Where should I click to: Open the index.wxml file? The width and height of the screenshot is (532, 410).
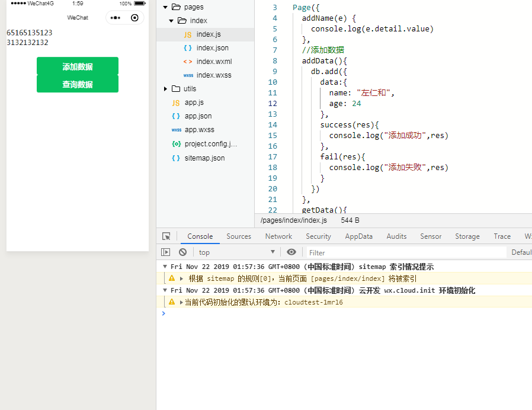[x=214, y=62]
